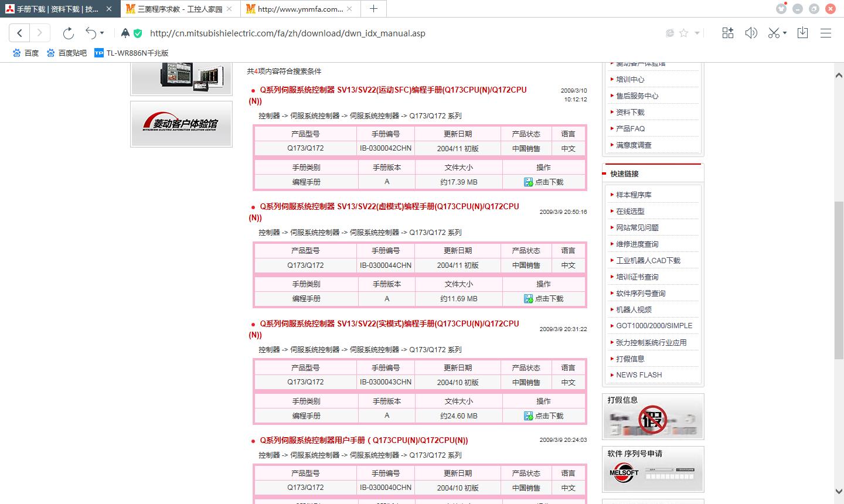Screen dimensions: 844x504
Task: Open the 百度贴吧 bookmark
Action: [x=67, y=53]
